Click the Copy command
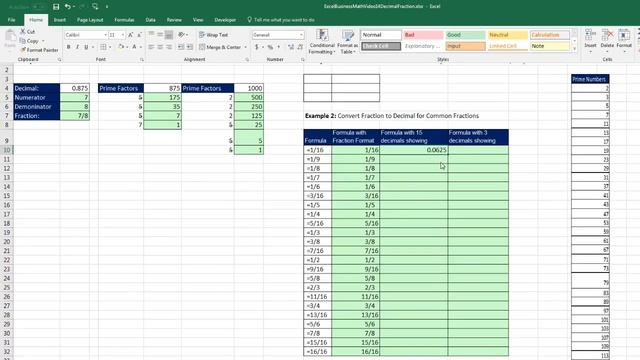 click(29, 41)
